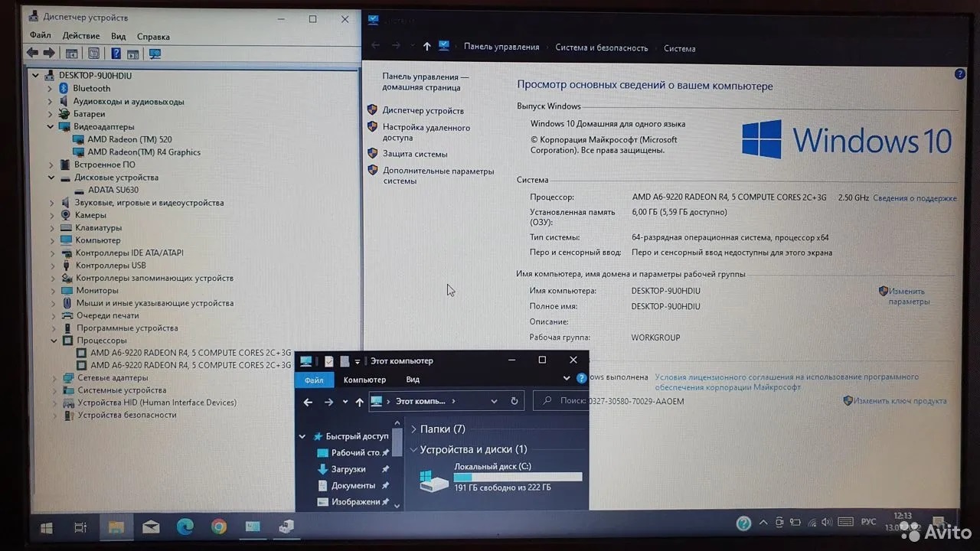Open the Windows Start button
Viewport: 980px width, 551px height.
[46, 527]
